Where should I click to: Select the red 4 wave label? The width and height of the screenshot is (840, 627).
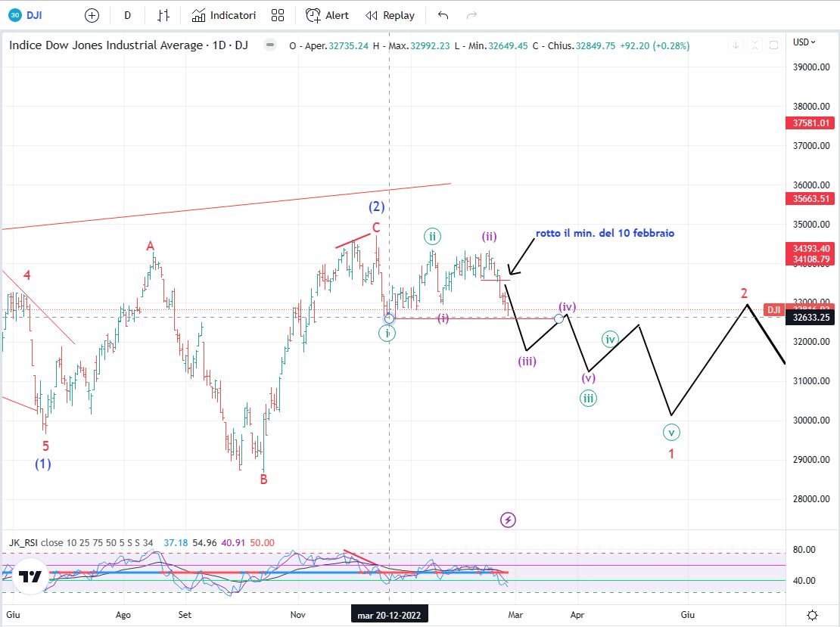26,275
